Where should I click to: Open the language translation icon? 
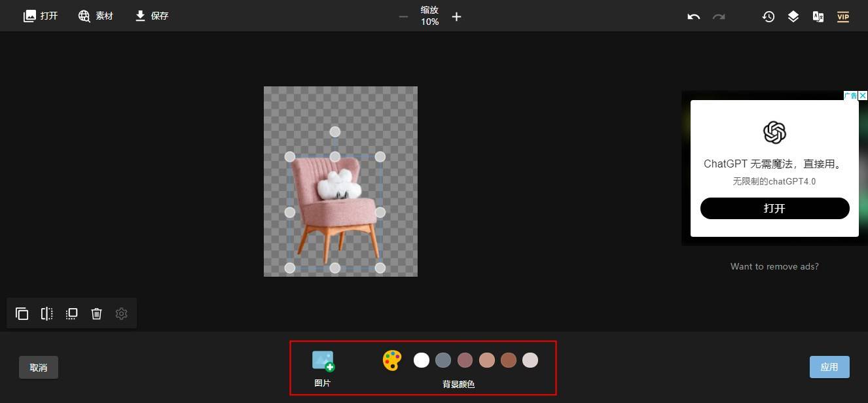818,16
